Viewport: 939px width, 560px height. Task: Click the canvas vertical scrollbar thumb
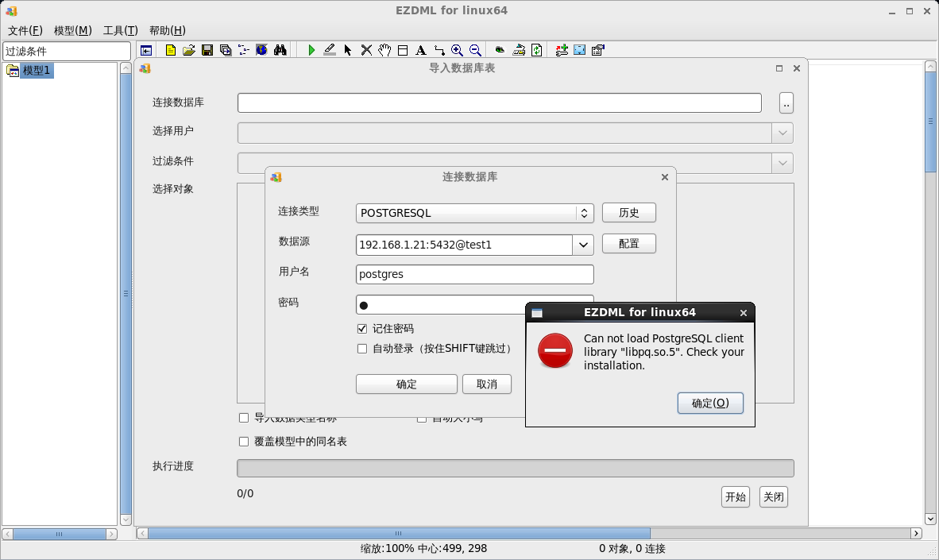930,121
